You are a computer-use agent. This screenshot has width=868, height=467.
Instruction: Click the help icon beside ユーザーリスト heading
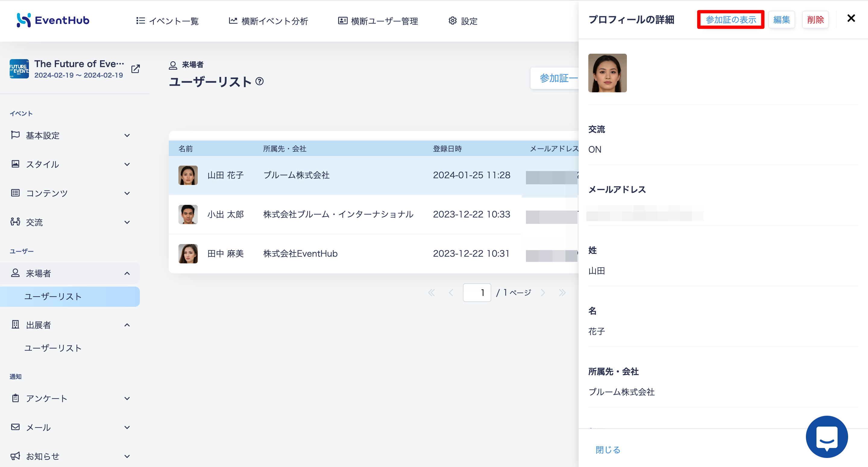[x=259, y=81]
